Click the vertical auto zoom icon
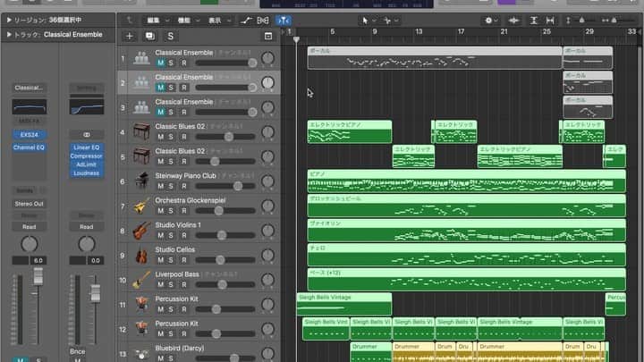This screenshot has width=644, height=362. pyautogui.click(x=533, y=20)
